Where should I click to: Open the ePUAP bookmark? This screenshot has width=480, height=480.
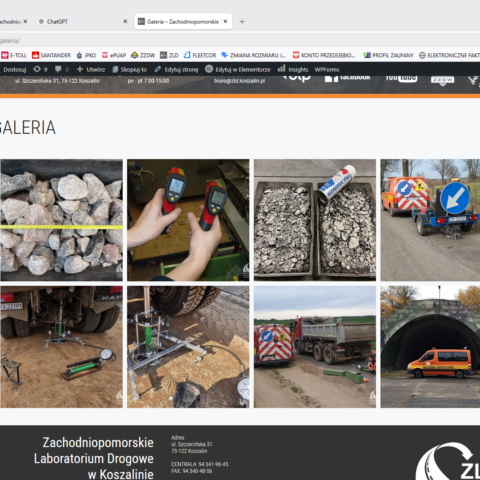click(114, 55)
